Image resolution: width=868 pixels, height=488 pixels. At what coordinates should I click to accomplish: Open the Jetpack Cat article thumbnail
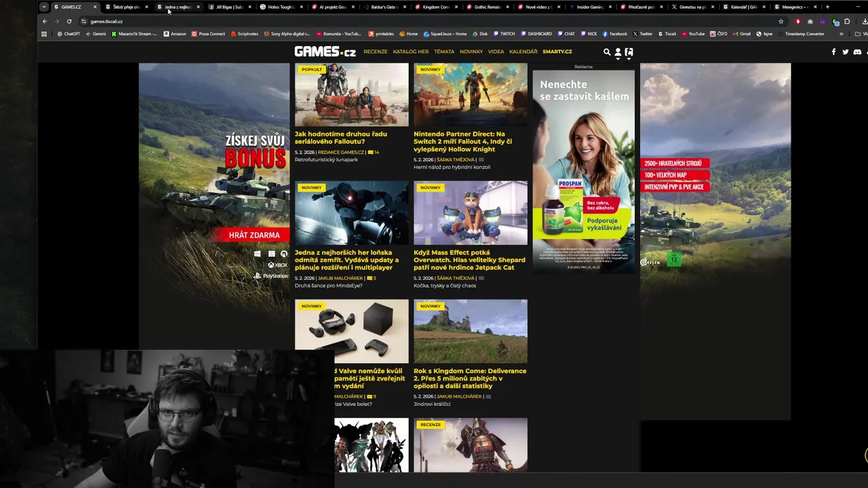[471, 213]
